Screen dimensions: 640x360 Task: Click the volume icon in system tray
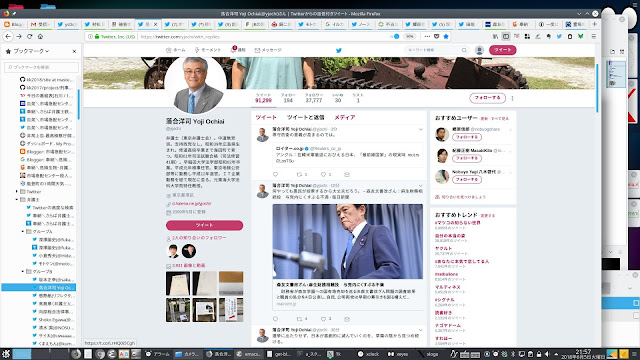547,354
